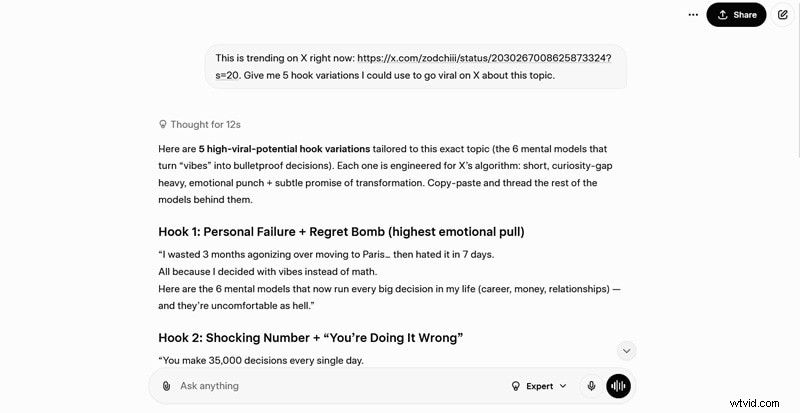Click the lightbulb icon beside "Thought for 12s"
The width and height of the screenshot is (800, 413).
pos(163,125)
